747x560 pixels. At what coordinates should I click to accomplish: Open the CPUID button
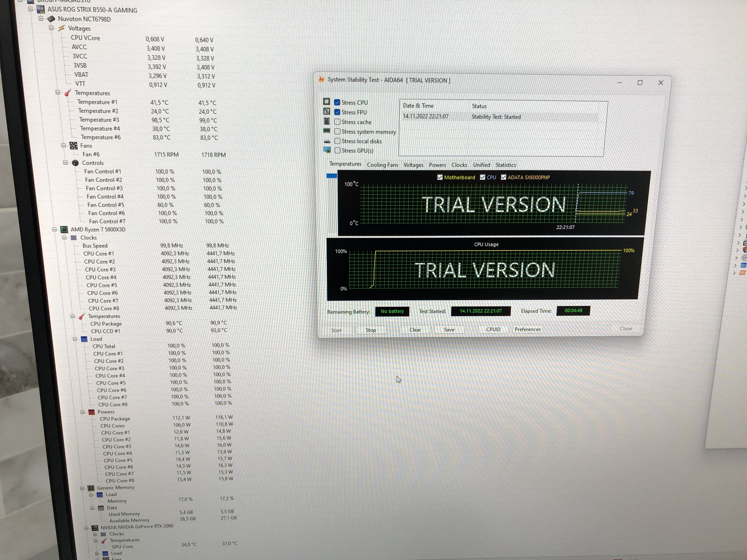point(493,329)
